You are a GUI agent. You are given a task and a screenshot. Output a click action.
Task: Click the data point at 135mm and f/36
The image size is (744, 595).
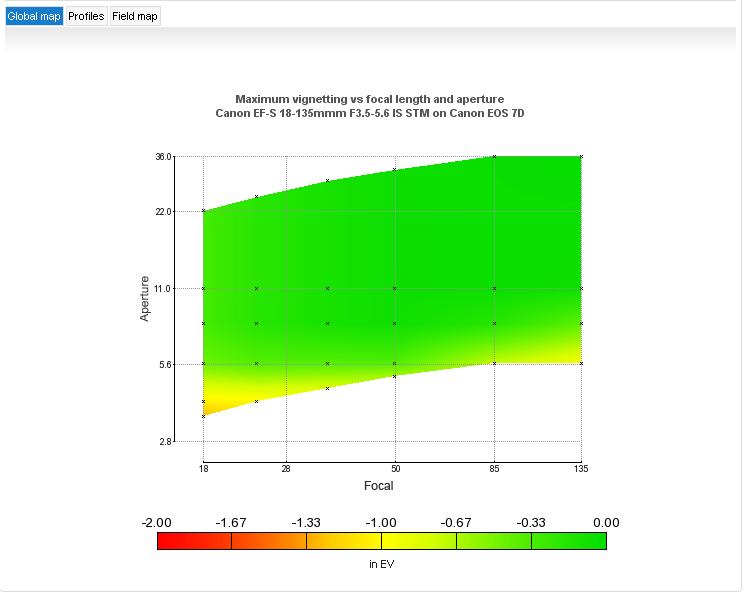pyautogui.click(x=581, y=157)
